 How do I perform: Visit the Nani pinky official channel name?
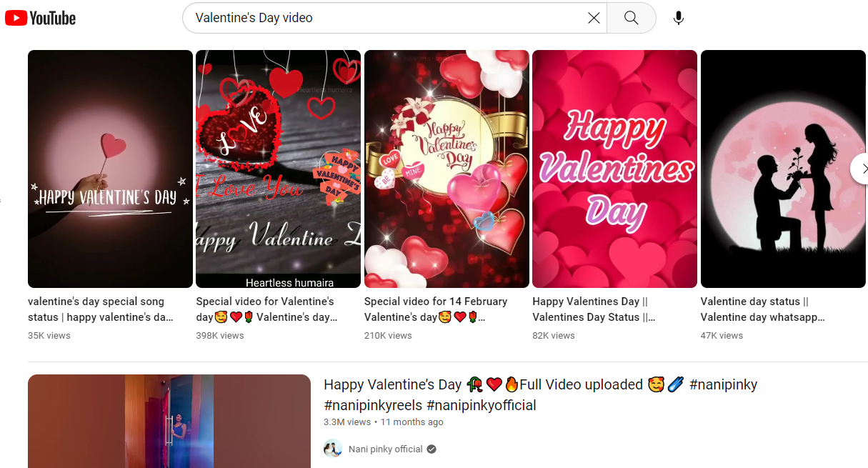tap(385, 449)
